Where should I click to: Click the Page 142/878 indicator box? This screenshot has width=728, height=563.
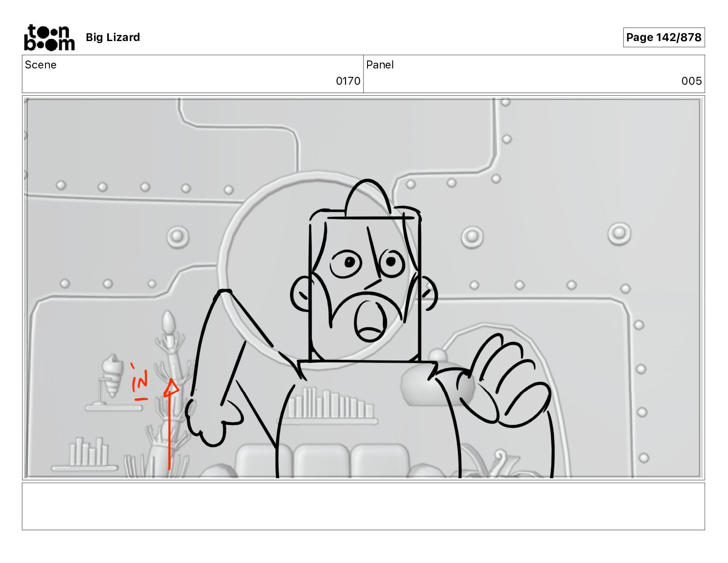coord(664,37)
